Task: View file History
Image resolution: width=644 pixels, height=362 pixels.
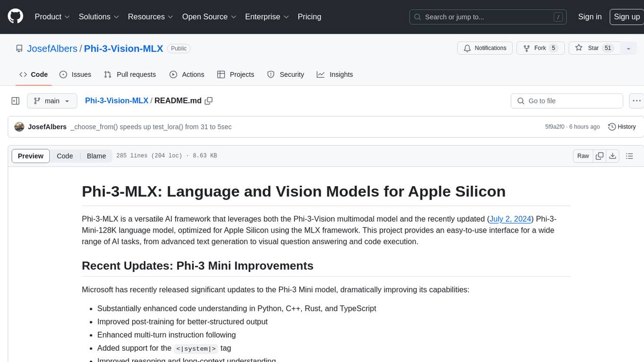Action: (622, 127)
